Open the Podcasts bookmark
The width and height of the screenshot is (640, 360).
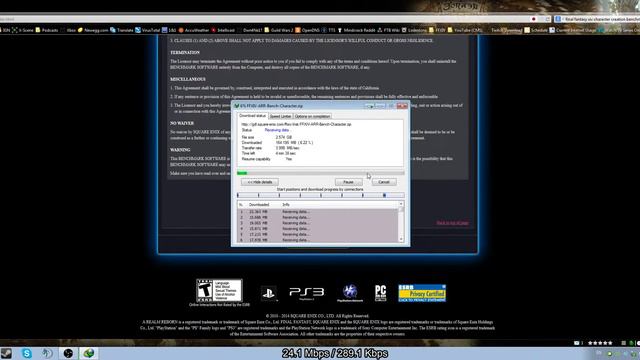[x=47, y=30]
